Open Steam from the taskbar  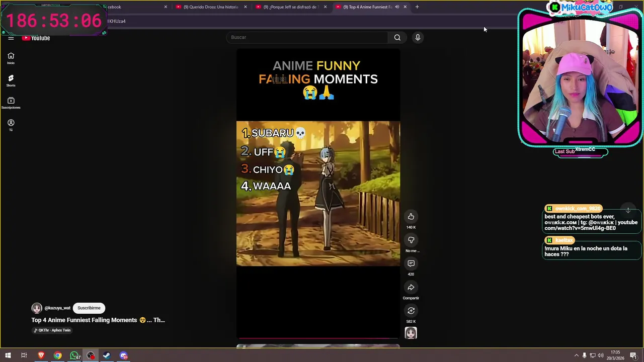point(107,355)
